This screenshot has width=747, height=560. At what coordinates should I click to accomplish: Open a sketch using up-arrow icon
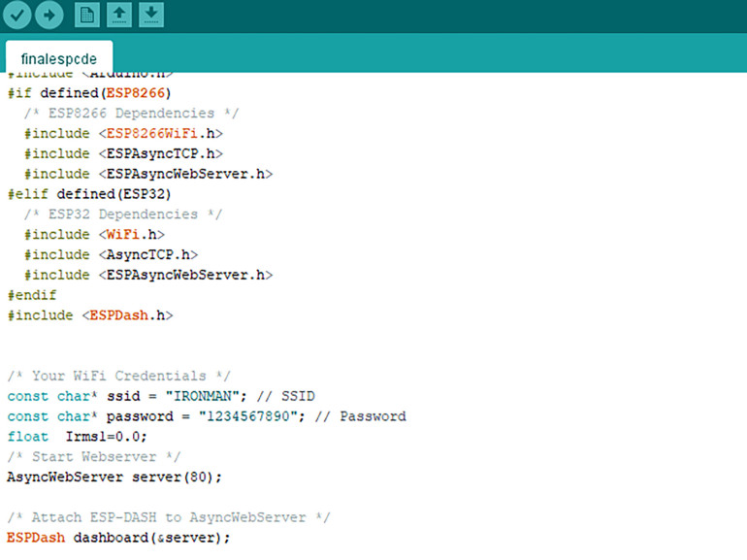(x=118, y=15)
